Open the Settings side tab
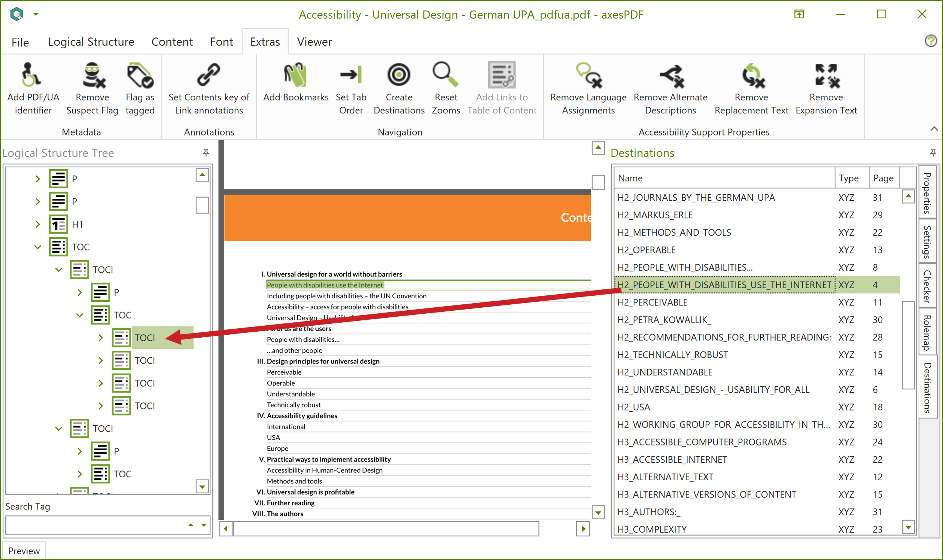Screen dimensions: 943x560 pos(927,241)
